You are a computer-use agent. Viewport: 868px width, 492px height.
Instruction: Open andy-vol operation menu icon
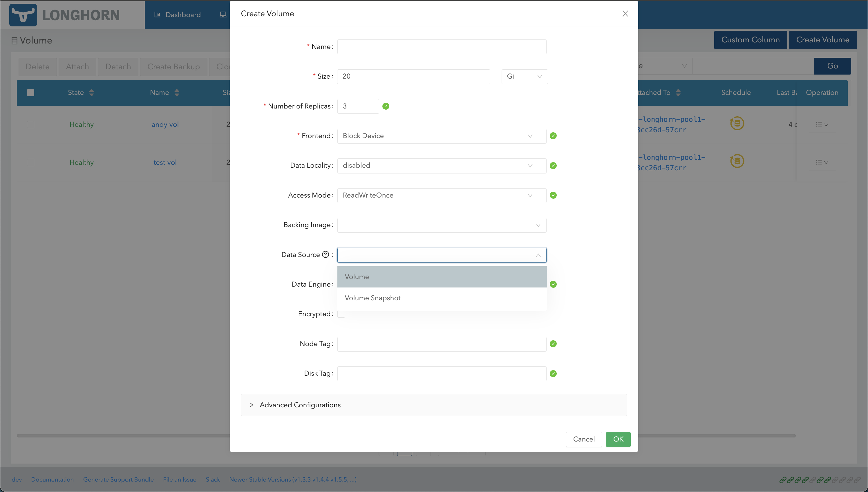tap(821, 124)
